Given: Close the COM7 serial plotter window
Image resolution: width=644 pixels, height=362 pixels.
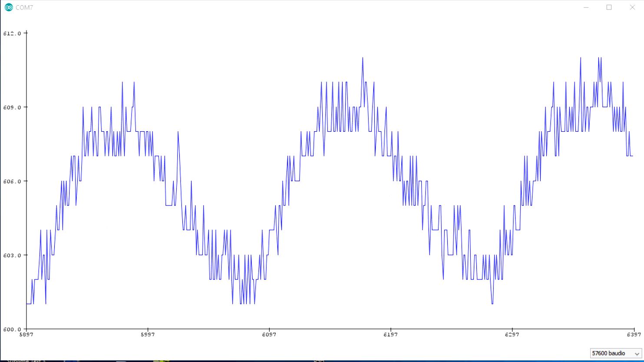Looking at the screenshot, I should [x=632, y=7].
